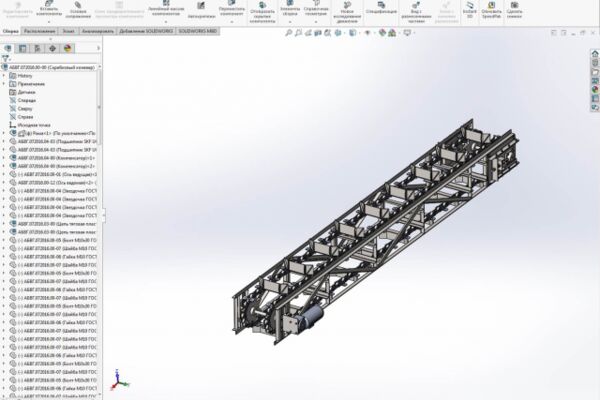Screen dimensions: 600x400
Task: Select Линейный массив компонентов tool
Action: (x=166, y=8)
